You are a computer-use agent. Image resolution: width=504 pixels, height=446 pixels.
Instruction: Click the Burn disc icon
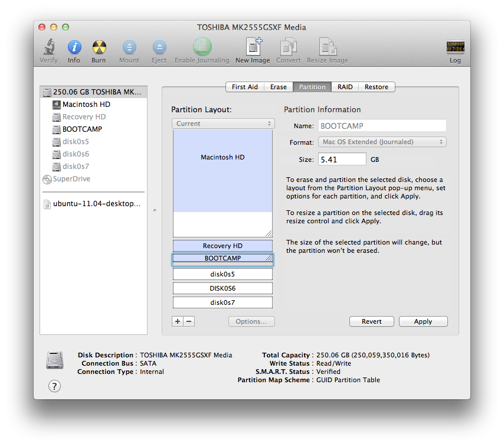99,47
